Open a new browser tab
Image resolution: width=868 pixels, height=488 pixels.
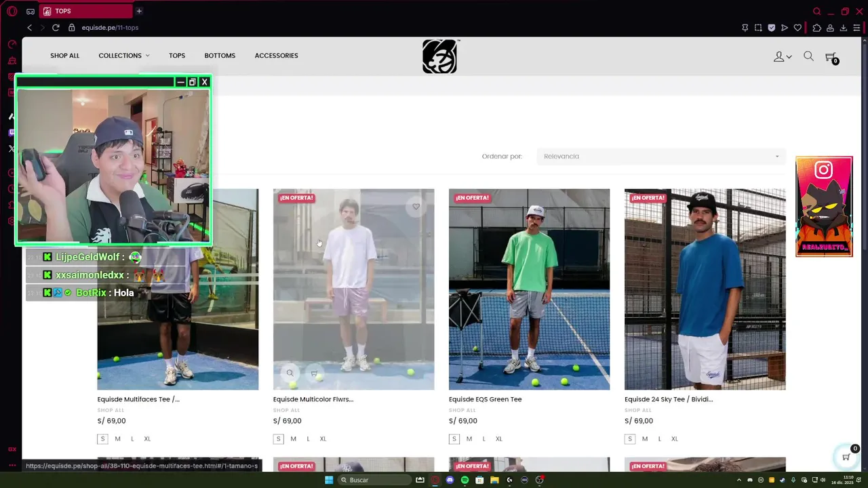click(x=139, y=11)
